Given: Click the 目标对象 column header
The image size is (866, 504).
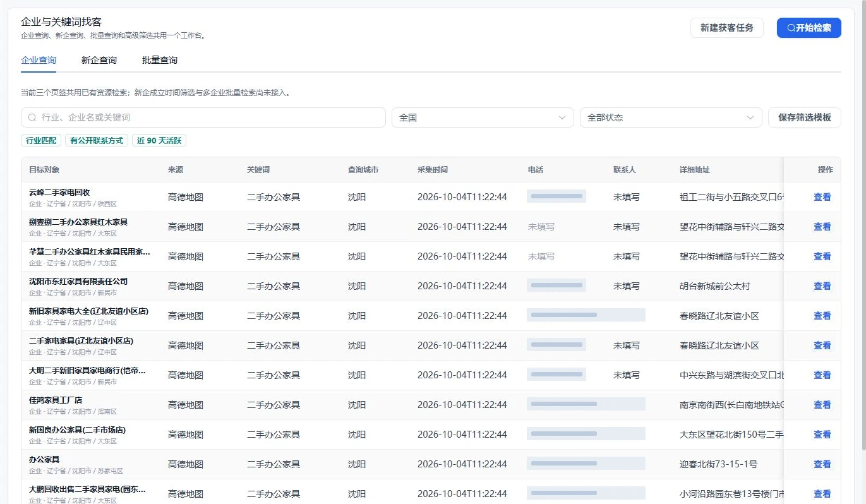Looking at the screenshot, I should 44,170.
